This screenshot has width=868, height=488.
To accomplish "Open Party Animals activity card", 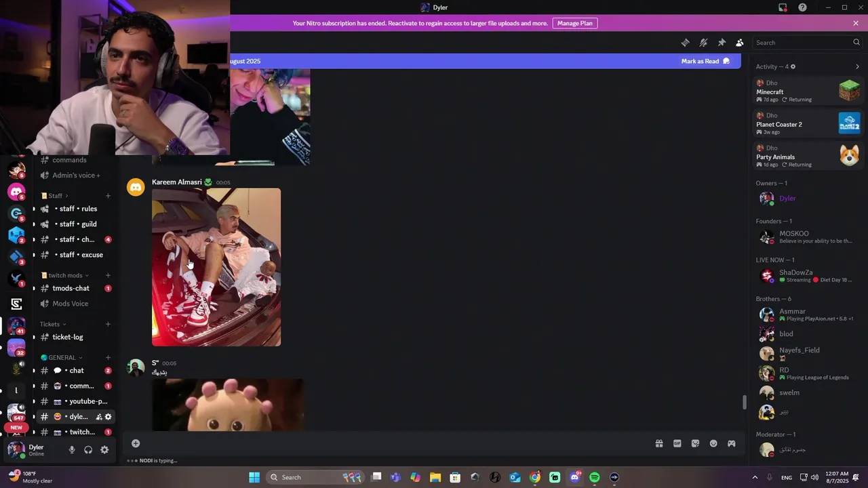I will click(808, 156).
